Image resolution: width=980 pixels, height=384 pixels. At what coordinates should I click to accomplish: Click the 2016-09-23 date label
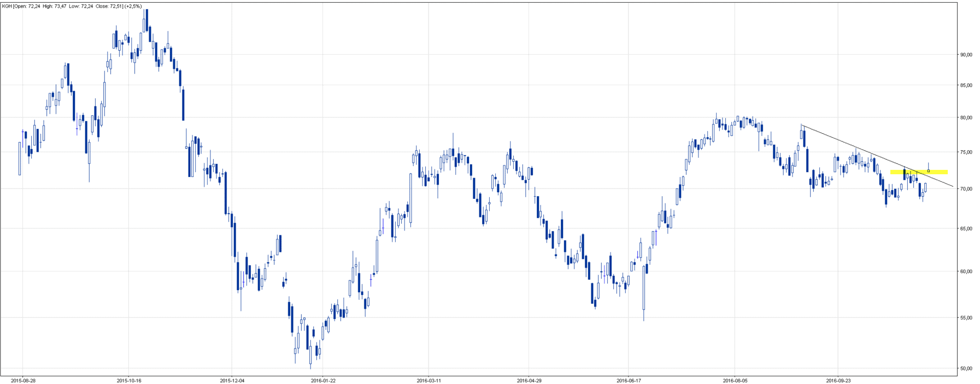(838, 380)
